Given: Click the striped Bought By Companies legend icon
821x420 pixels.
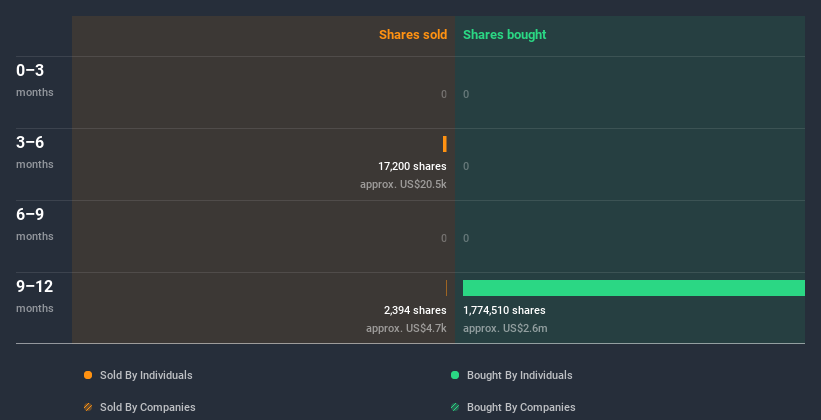Looking at the screenshot, I should point(455,407).
